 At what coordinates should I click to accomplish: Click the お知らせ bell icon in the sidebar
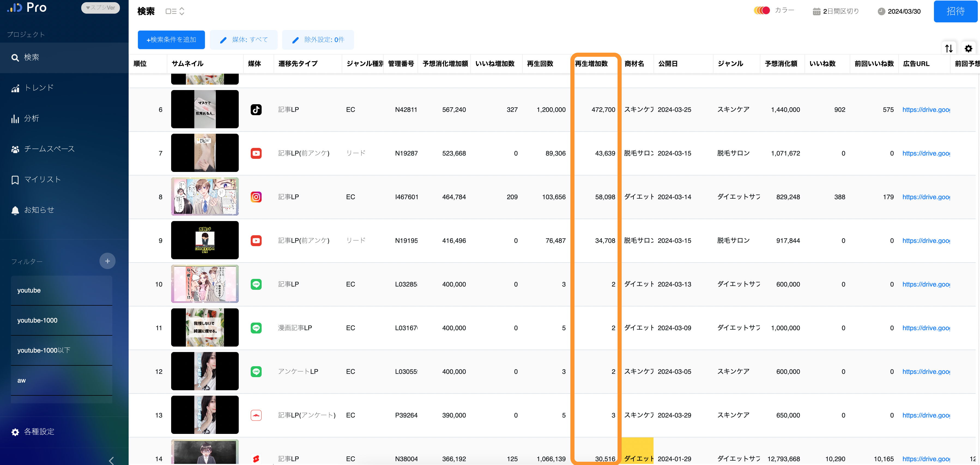(15, 210)
